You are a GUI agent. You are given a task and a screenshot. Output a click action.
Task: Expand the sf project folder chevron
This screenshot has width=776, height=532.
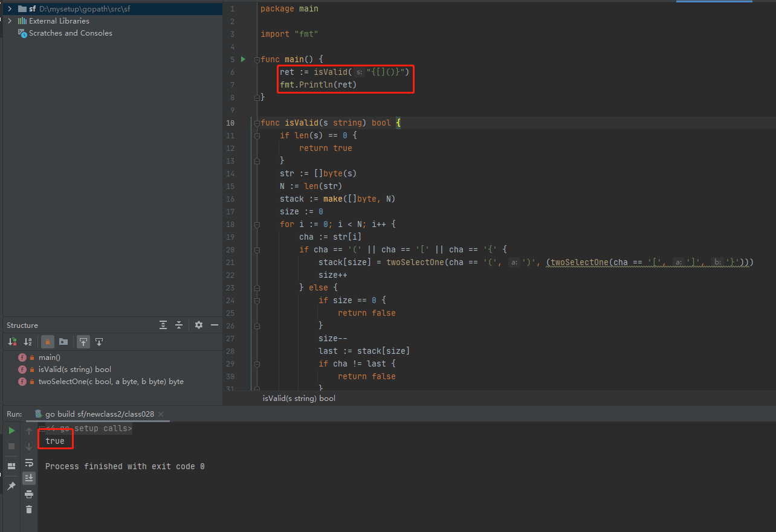point(10,8)
